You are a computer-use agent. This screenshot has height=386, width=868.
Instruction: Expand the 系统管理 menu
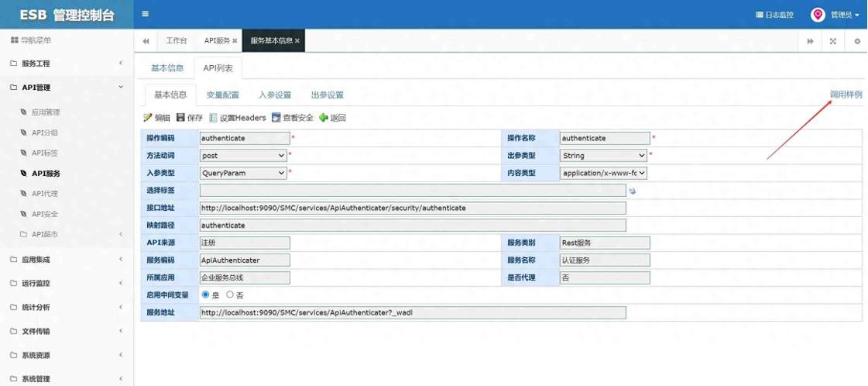point(67,379)
